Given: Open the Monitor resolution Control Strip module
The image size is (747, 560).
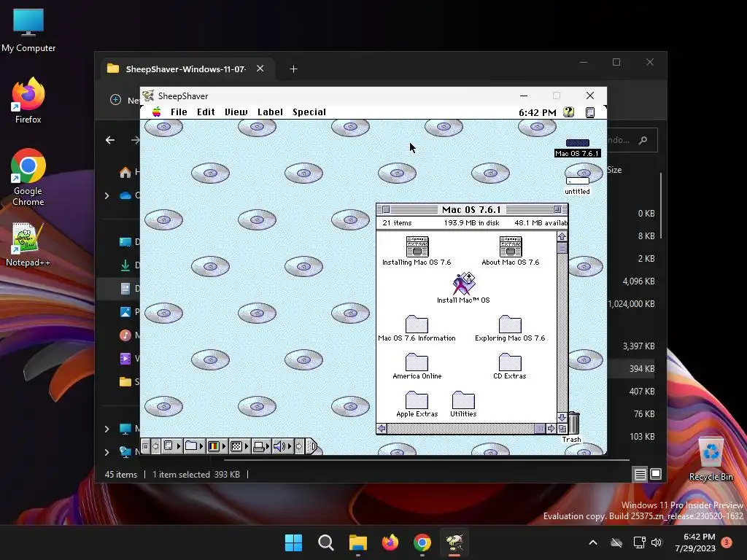Looking at the screenshot, I should [x=239, y=446].
